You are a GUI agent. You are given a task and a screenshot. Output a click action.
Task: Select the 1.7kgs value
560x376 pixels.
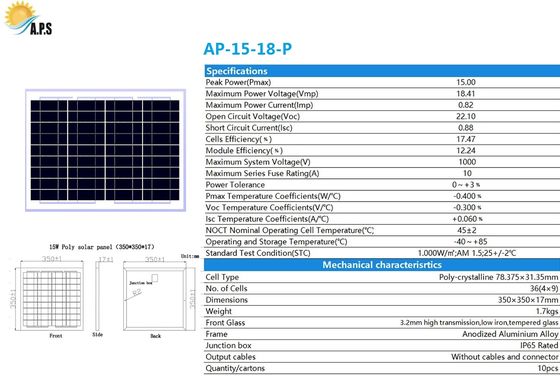pyautogui.click(x=547, y=312)
